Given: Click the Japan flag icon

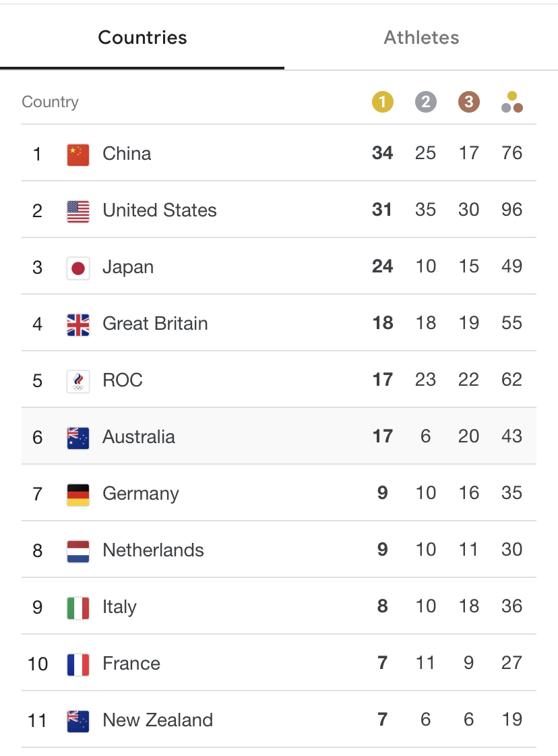Looking at the screenshot, I should coord(78,268).
